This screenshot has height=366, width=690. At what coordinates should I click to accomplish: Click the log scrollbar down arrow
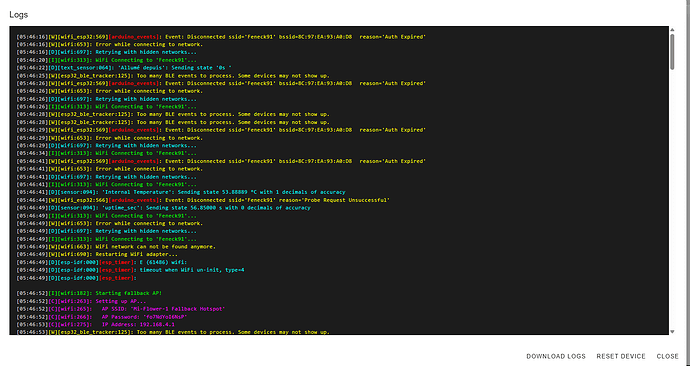point(672,332)
